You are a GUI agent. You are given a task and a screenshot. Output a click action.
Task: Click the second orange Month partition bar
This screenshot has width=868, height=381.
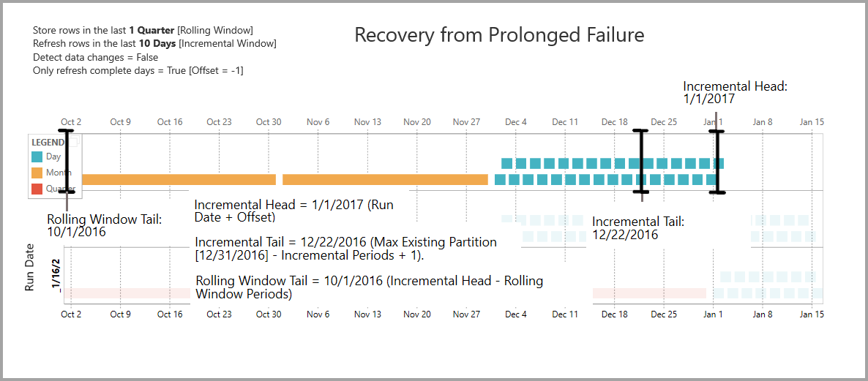385,179
